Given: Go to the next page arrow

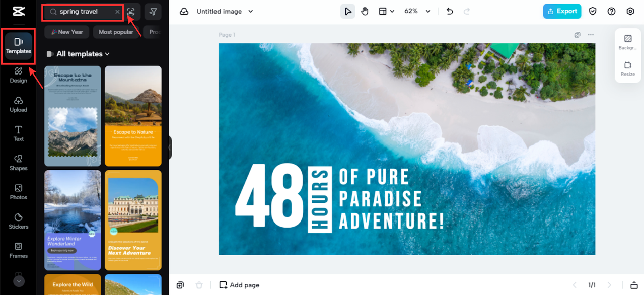Looking at the screenshot, I should tap(610, 285).
